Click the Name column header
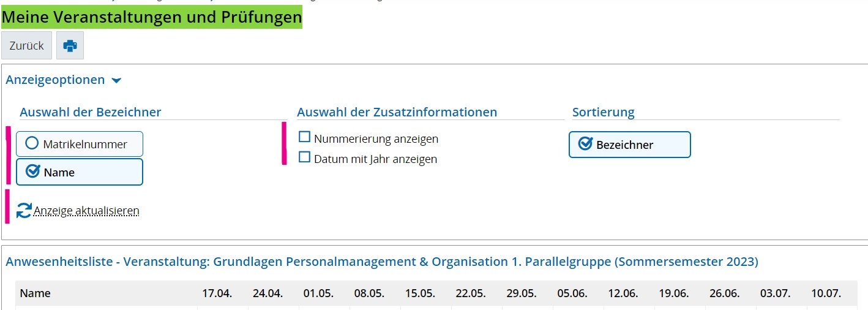The image size is (868, 310). pos(35,293)
